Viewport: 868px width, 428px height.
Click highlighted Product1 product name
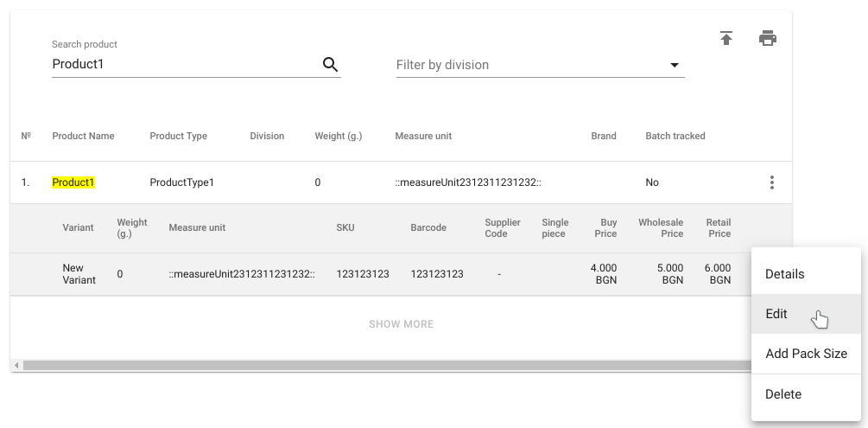73,182
